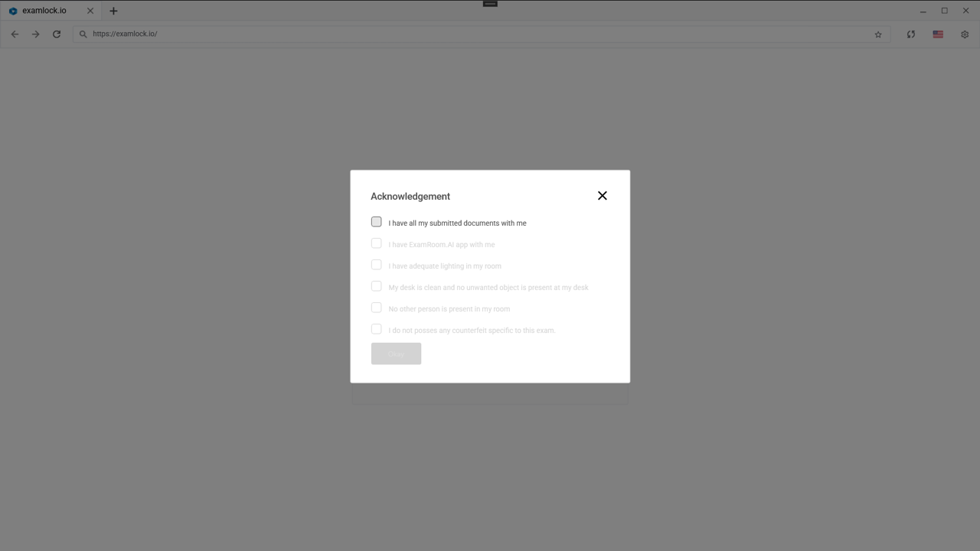
Task: Select the examlock.io tab
Action: pyautogui.click(x=51, y=11)
